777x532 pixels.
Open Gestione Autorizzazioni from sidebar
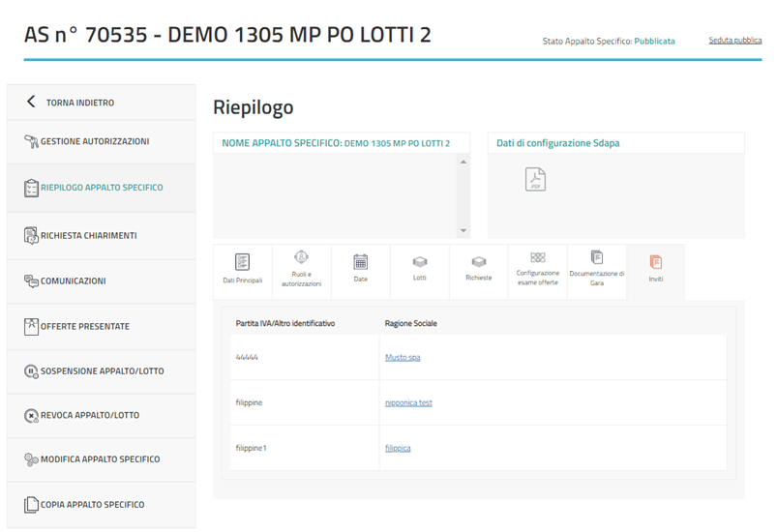95,142
